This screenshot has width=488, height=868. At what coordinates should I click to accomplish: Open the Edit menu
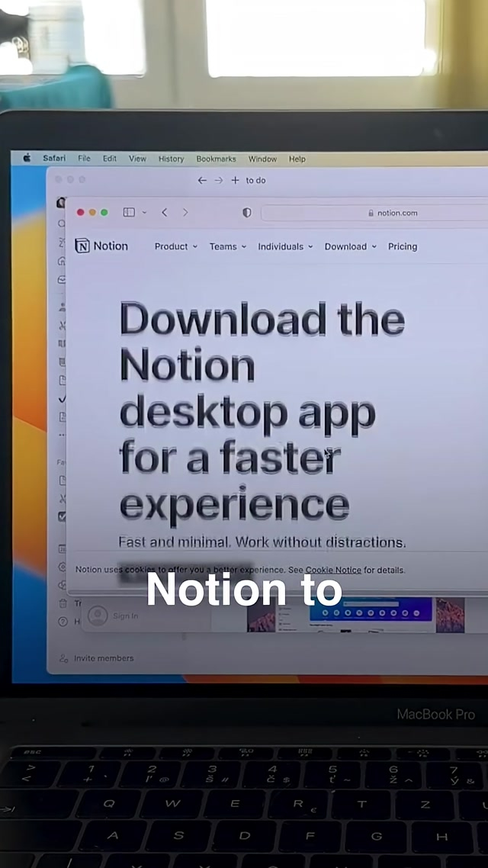[x=110, y=159]
